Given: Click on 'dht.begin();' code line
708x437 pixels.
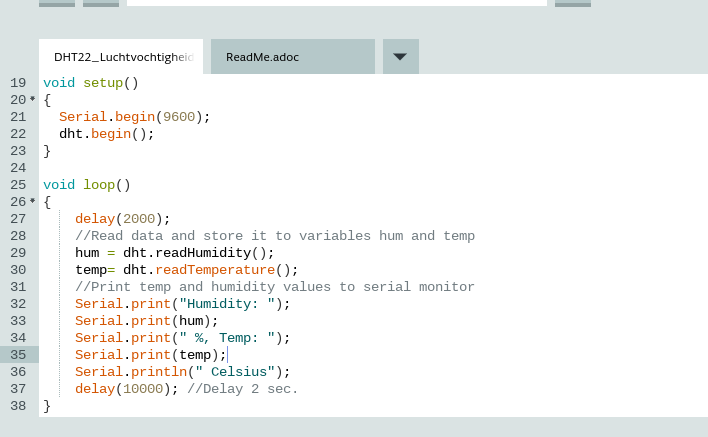Looking at the screenshot, I should (x=107, y=134).
